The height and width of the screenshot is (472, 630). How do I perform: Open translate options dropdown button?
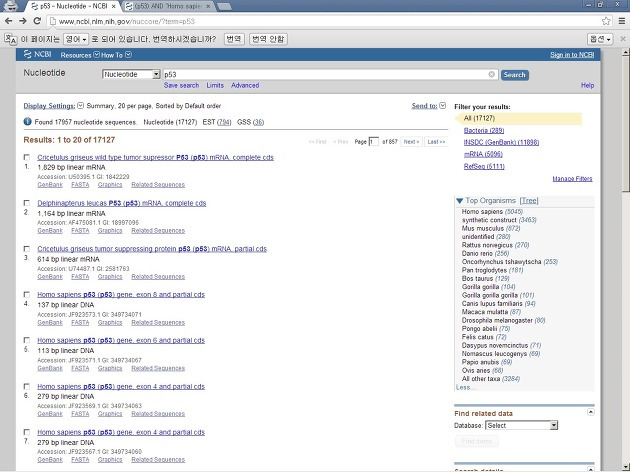point(600,39)
